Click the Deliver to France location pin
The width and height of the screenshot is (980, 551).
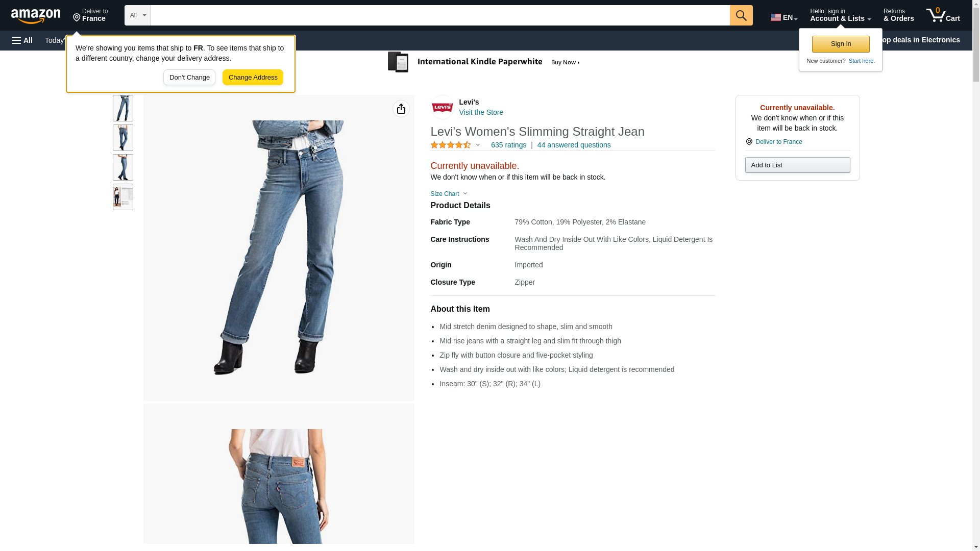click(749, 142)
